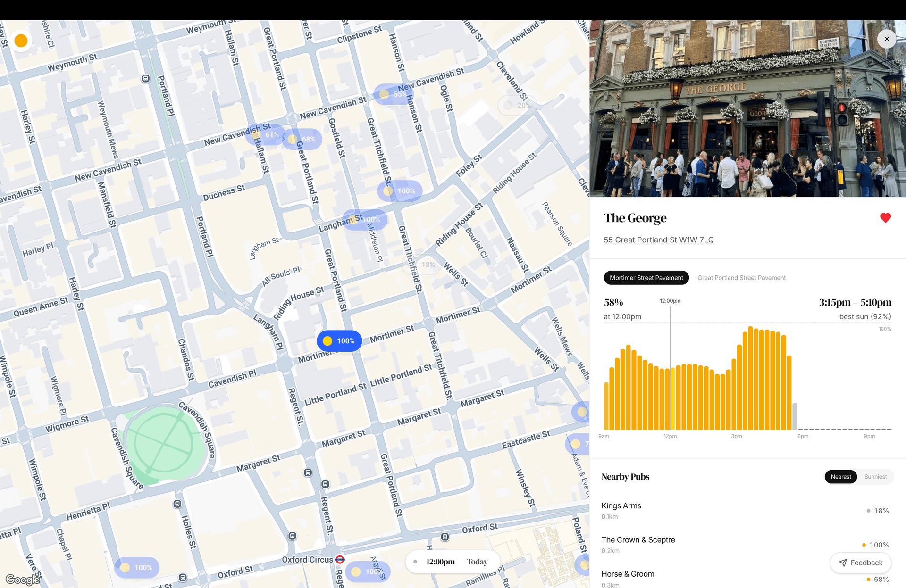Switch to Great Portland Street Pavement tab
The image size is (906, 588).
[x=741, y=278]
